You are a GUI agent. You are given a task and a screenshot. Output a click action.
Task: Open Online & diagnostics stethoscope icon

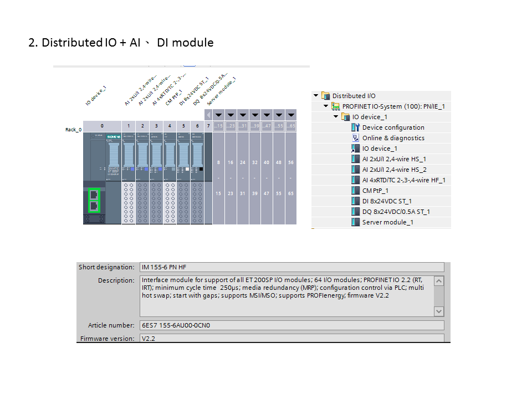355,138
